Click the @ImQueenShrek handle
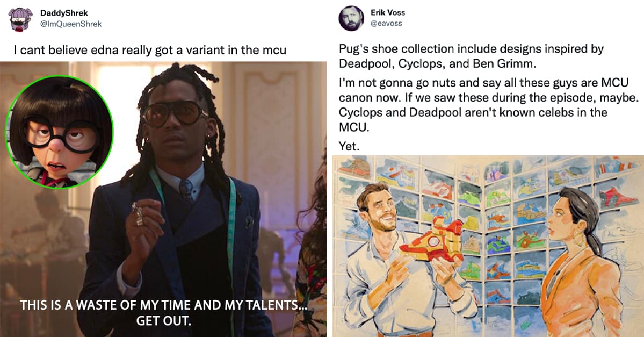This screenshot has height=337, width=644. (71, 24)
